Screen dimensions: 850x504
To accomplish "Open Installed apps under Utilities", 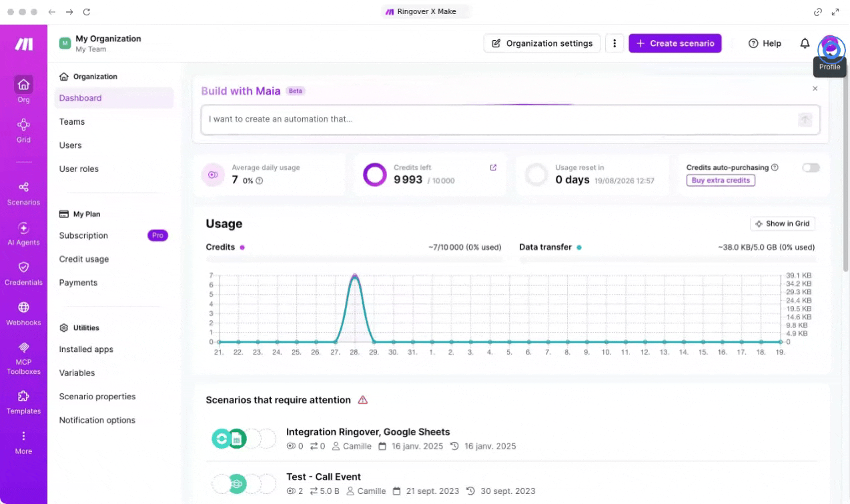I will coord(86,349).
